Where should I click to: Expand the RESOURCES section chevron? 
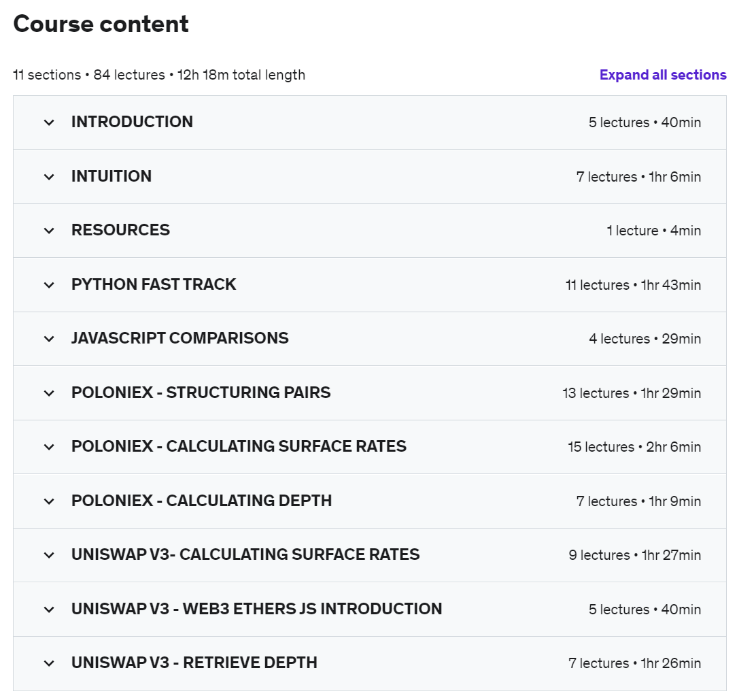click(x=49, y=231)
